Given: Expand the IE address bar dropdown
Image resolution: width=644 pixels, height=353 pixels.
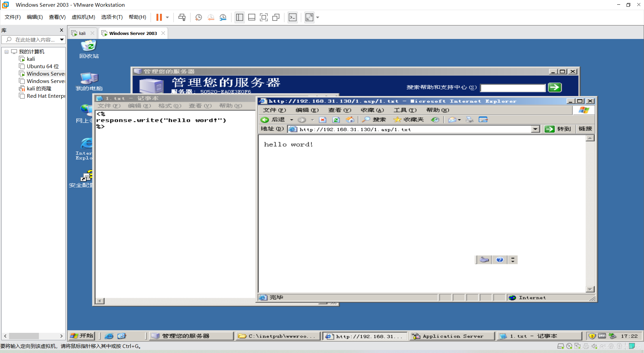Looking at the screenshot, I should (535, 129).
